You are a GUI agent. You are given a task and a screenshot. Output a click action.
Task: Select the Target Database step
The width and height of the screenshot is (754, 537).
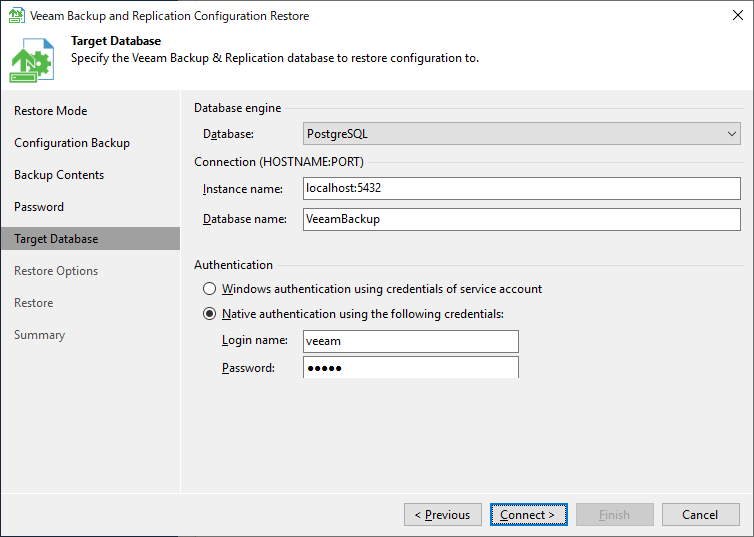pyautogui.click(x=56, y=239)
